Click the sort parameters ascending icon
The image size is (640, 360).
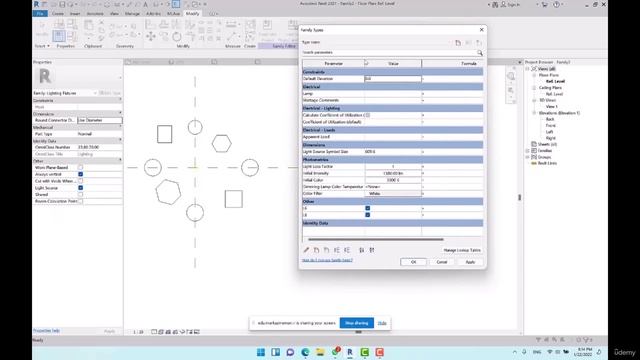point(362,250)
